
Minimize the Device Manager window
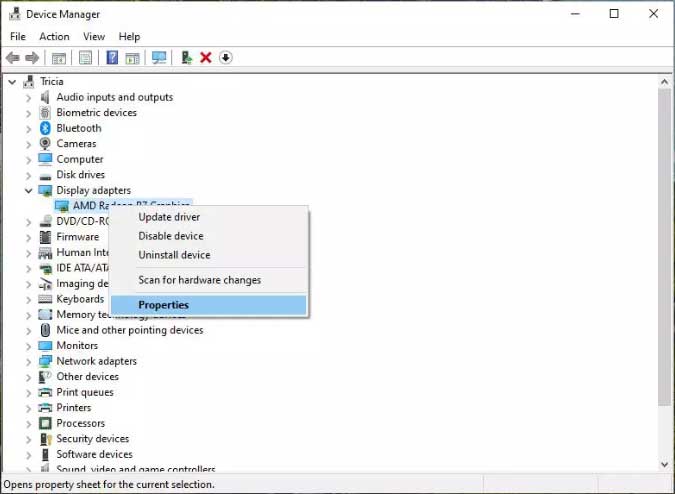click(x=575, y=14)
